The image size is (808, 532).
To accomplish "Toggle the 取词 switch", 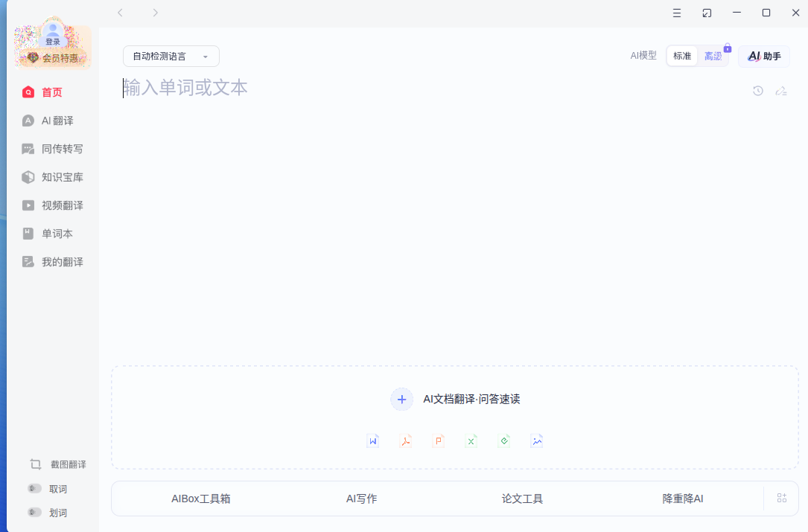I will [34, 488].
